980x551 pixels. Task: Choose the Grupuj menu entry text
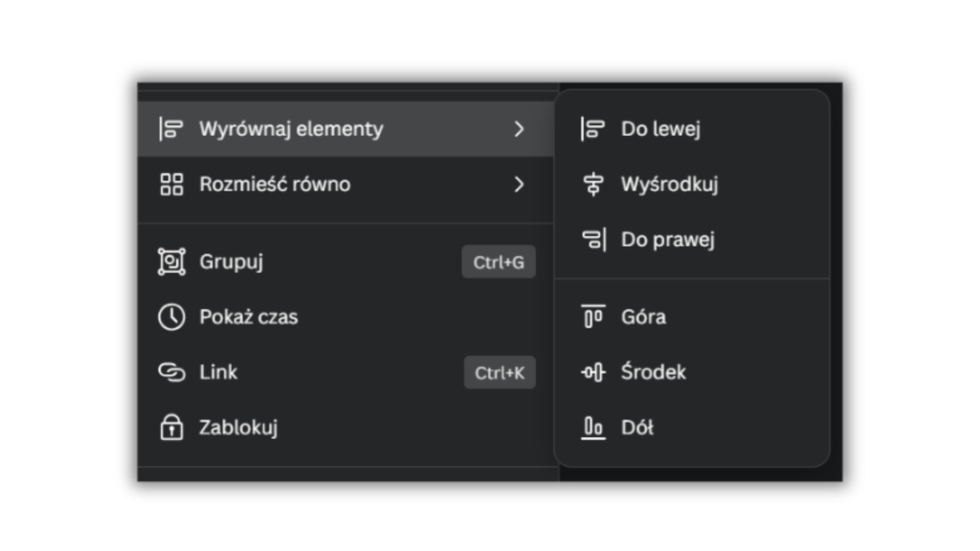click(x=231, y=261)
